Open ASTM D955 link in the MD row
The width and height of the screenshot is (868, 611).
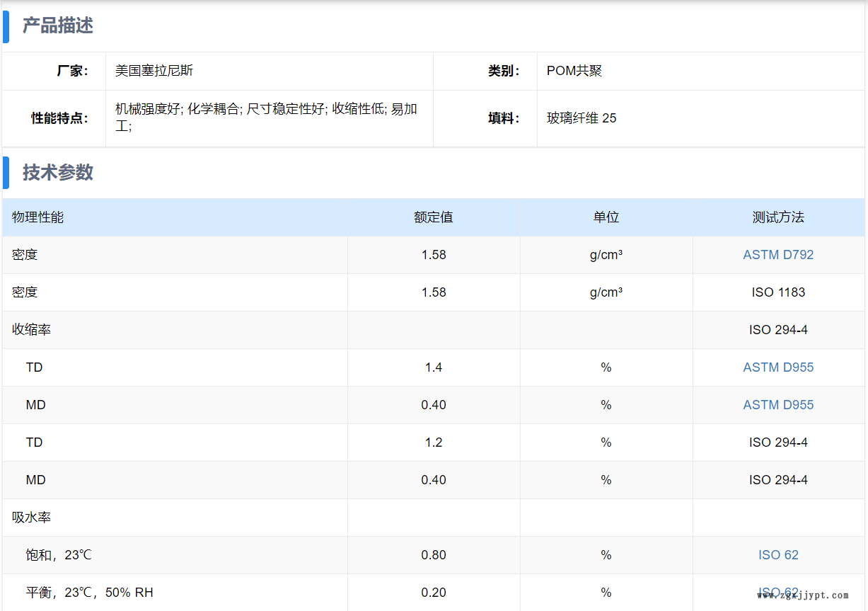click(x=778, y=405)
